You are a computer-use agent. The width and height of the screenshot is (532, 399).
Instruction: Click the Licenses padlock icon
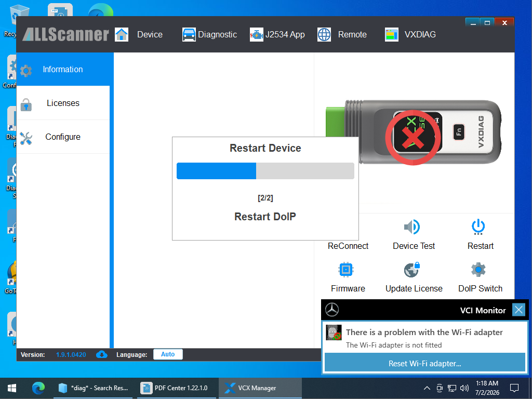pyautogui.click(x=26, y=104)
